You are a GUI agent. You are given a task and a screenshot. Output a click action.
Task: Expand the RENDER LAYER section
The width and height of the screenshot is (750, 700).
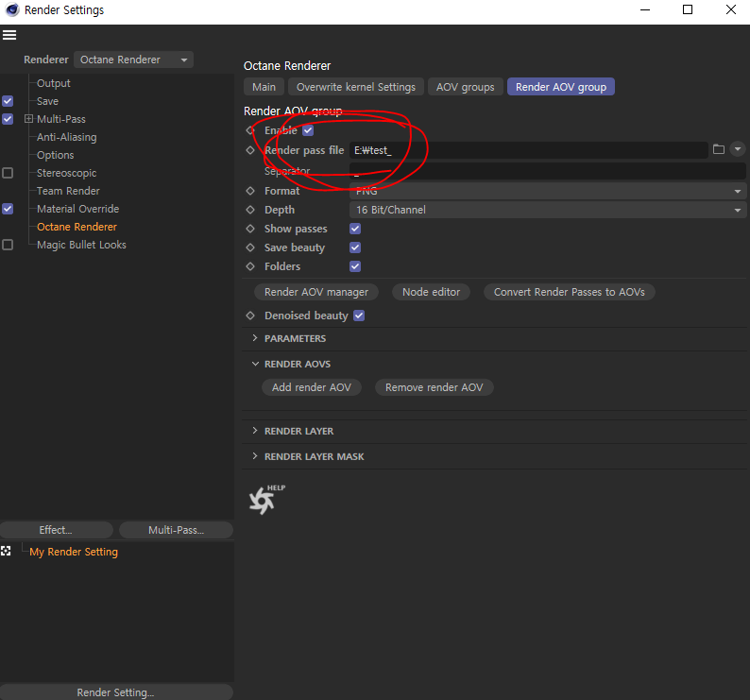pos(255,431)
